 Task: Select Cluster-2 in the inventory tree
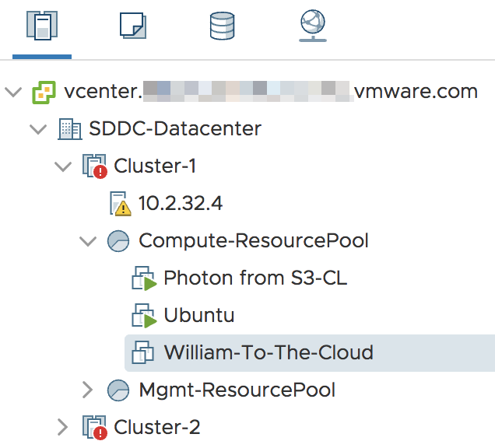tap(156, 426)
